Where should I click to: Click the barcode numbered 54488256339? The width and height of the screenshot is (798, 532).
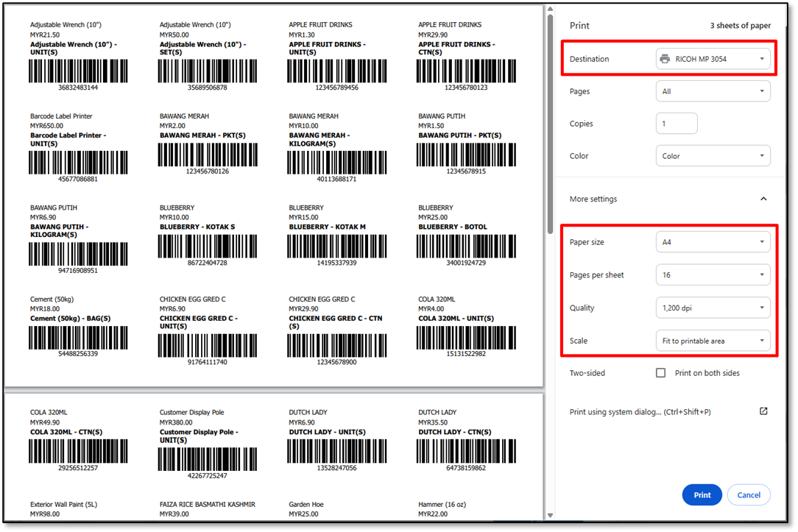coord(78,338)
